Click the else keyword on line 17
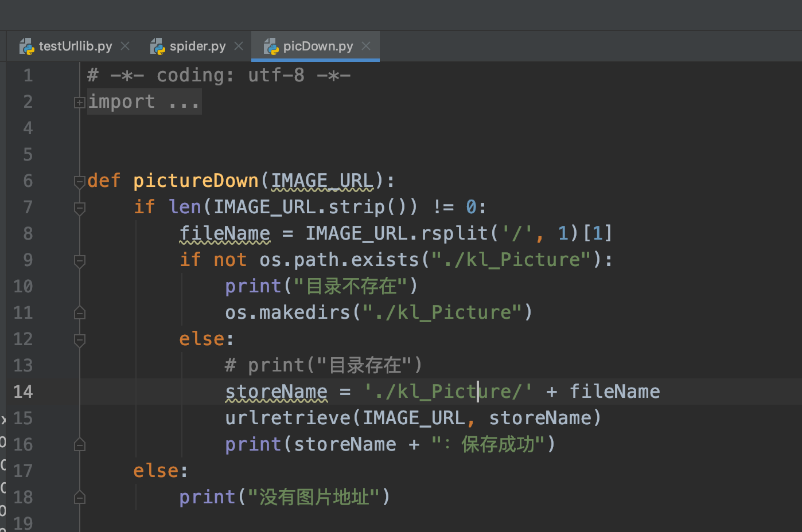 tap(155, 471)
